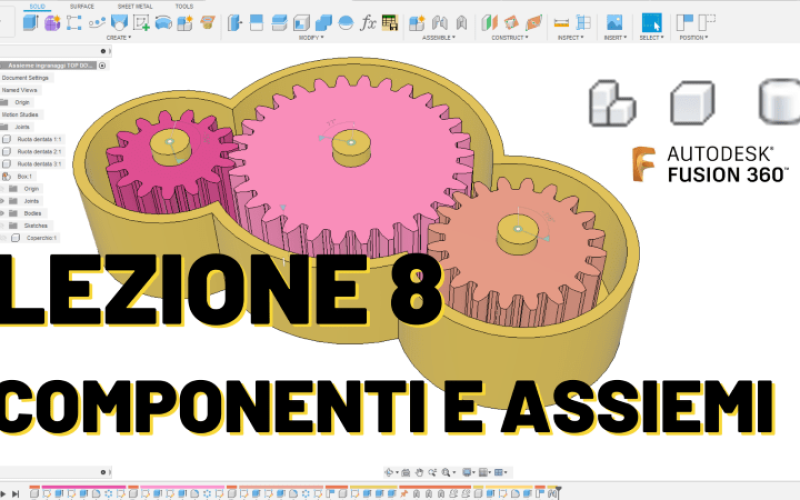Select the Hole tool icon

[118, 23]
